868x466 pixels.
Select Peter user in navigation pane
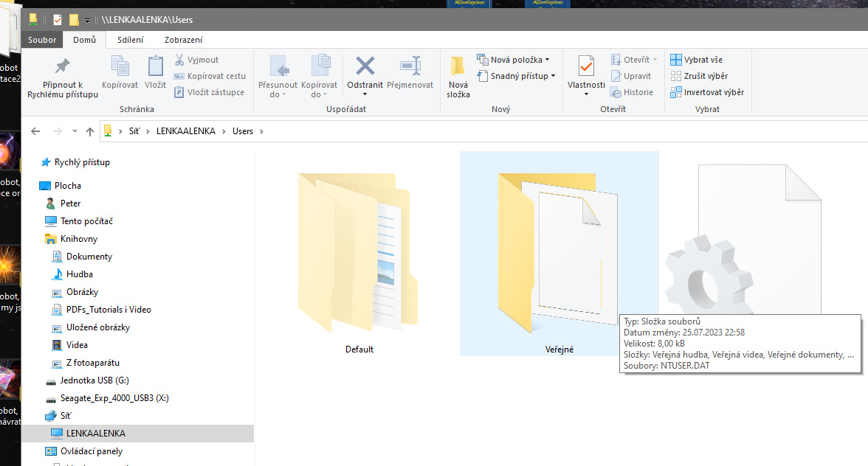pos(70,204)
